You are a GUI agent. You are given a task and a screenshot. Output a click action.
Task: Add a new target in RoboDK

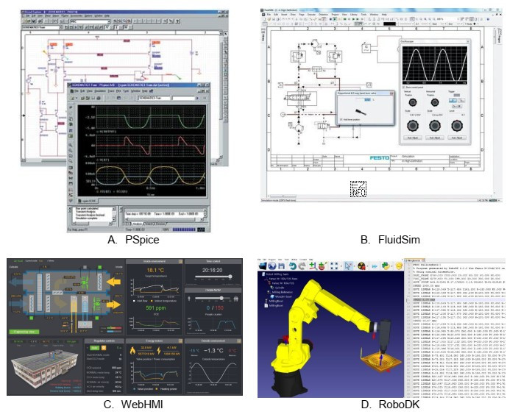tap(322, 266)
